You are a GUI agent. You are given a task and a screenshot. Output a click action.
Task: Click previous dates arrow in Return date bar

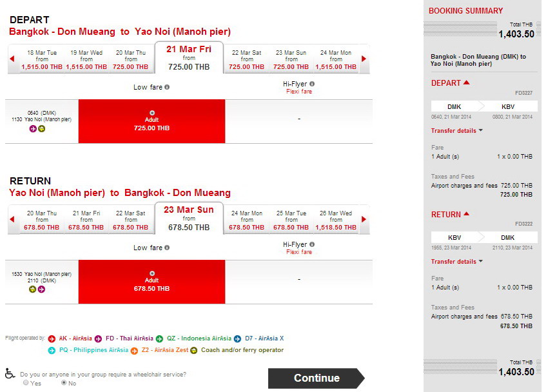12,220
